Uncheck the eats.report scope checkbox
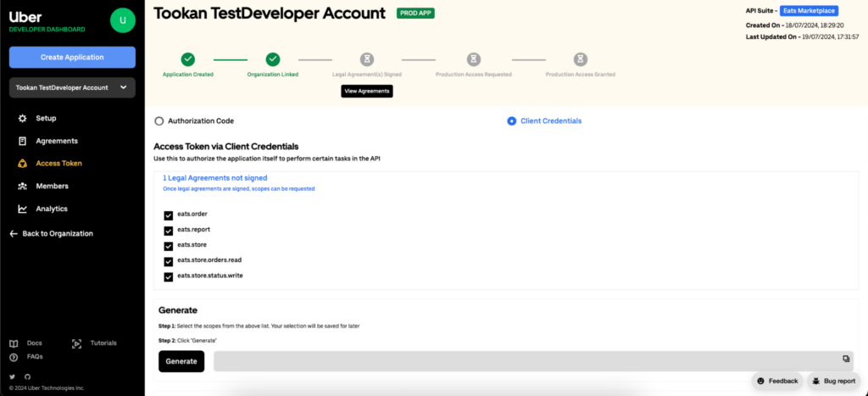Image resolution: width=868 pixels, height=396 pixels. tap(169, 231)
